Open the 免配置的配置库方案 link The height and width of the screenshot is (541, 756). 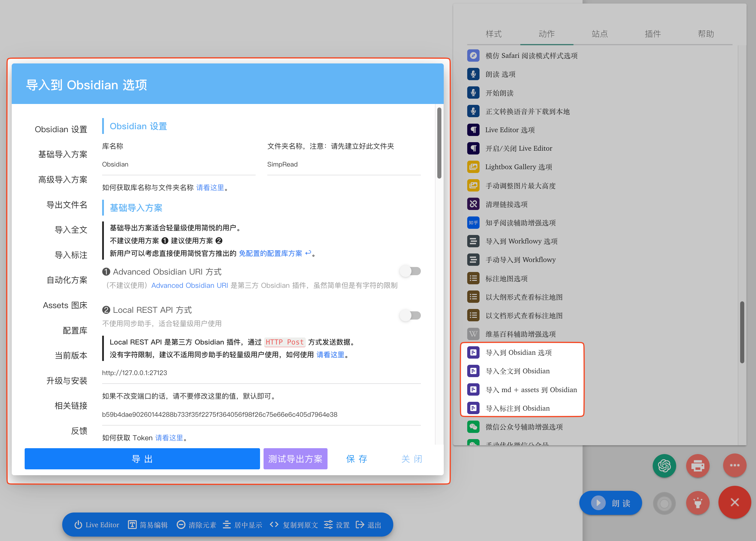tap(271, 253)
